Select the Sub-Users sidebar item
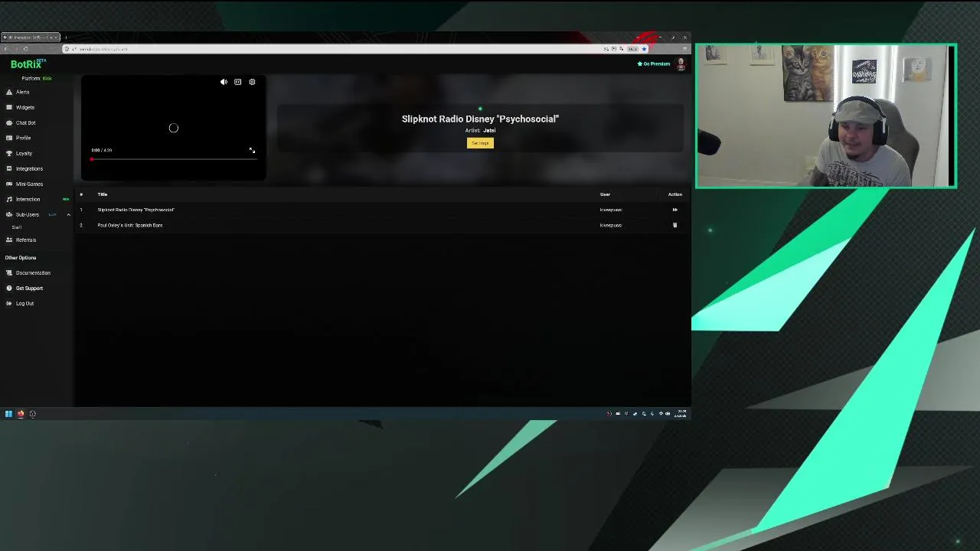 coord(27,214)
